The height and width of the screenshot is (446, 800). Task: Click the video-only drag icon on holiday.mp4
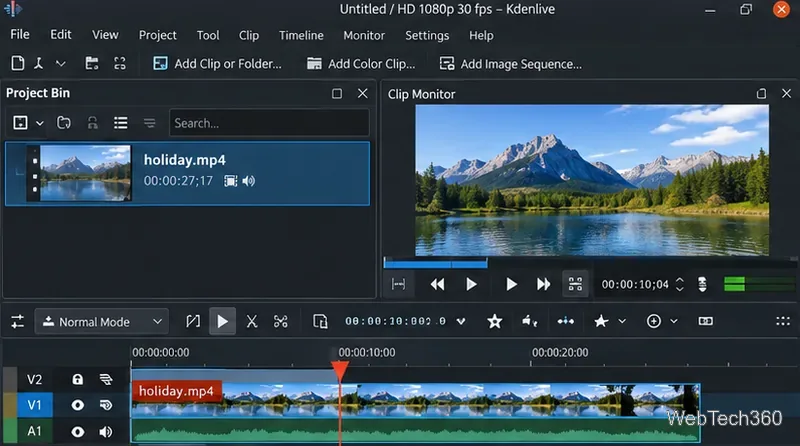pyautogui.click(x=231, y=181)
